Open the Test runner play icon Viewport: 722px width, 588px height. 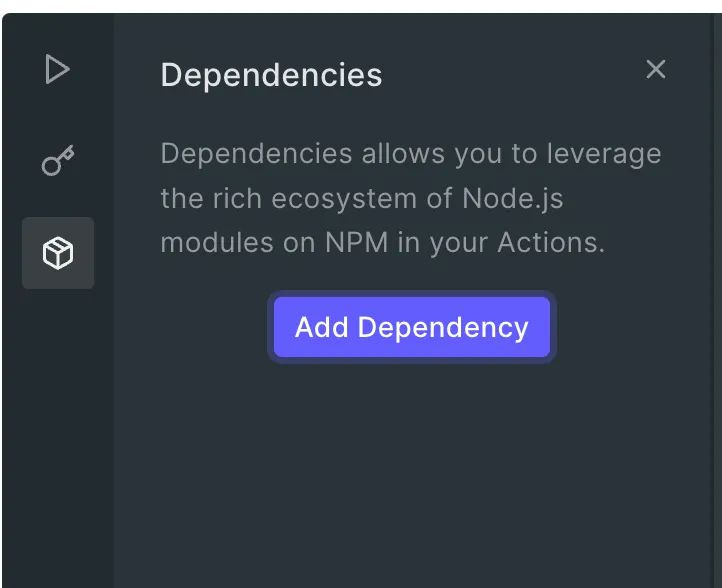pos(58,70)
